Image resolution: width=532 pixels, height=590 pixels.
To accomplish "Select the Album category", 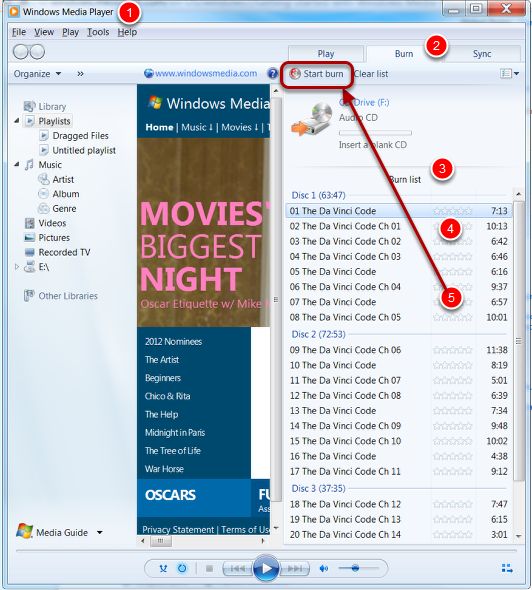I will pos(66,194).
